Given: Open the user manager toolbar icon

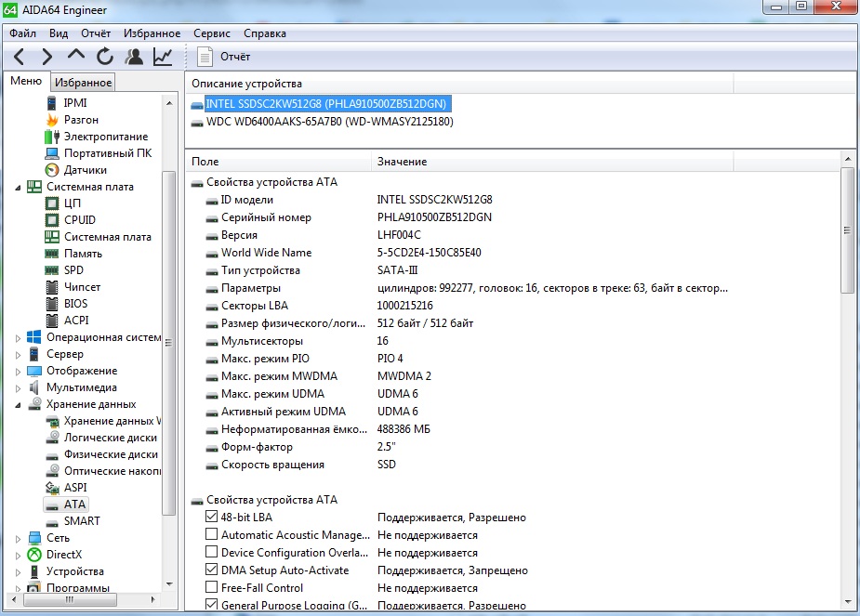Looking at the screenshot, I should (x=134, y=57).
